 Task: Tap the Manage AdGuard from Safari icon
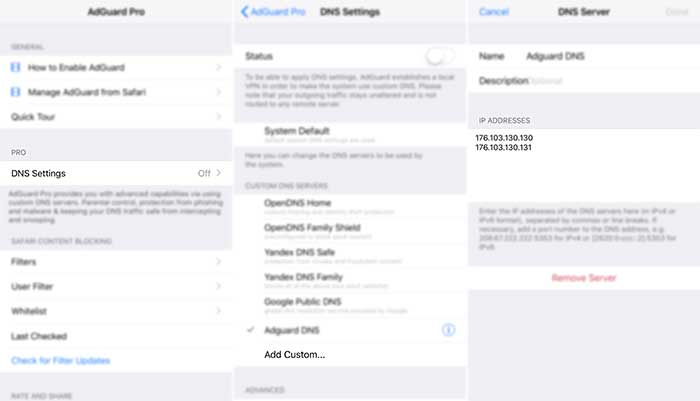tap(15, 91)
